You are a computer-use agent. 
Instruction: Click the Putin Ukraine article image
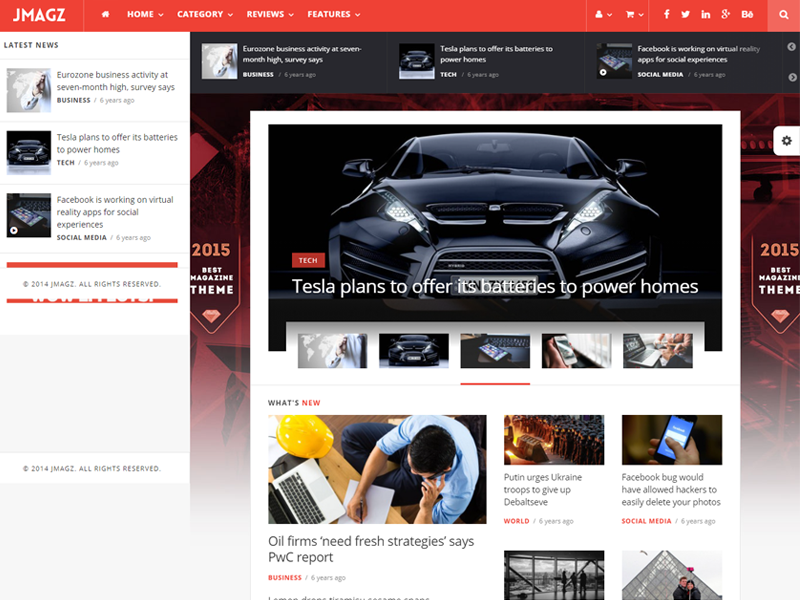[x=554, y=440]
